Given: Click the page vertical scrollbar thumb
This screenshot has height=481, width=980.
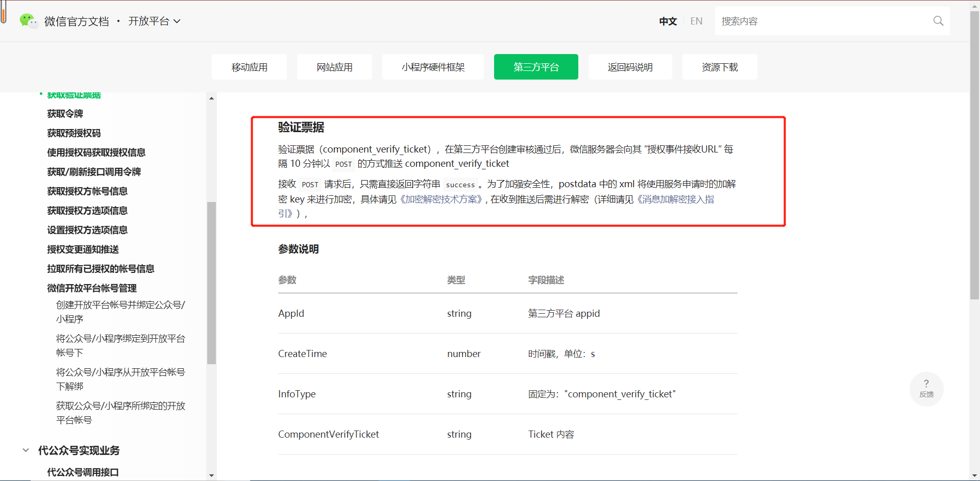Looking at the screenshot, I should click(x=975, y=156).
